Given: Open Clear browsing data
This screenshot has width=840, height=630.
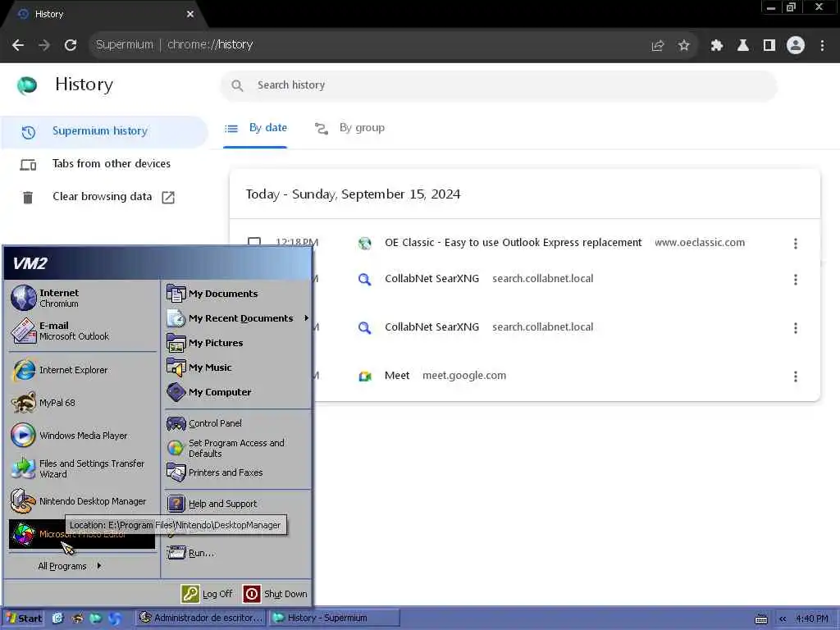Looking at the screenshot, I should [103, 197].
